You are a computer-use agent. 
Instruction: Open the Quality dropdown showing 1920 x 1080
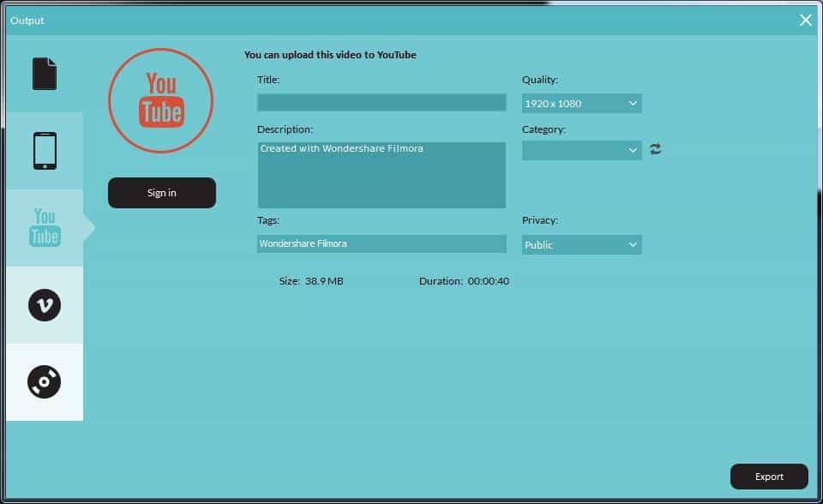point(581,104)
